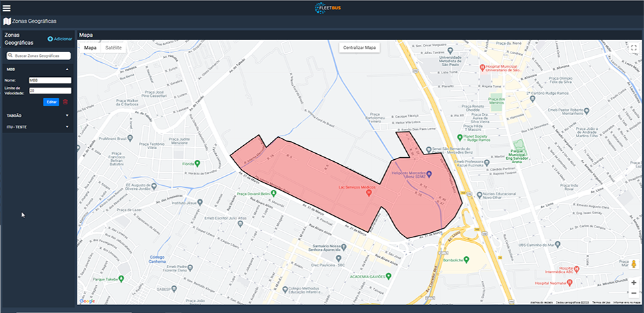This screenshot has height=313, width=644.
Task: Click the Hospital Neomater map pin
Action: coord(554,284)
